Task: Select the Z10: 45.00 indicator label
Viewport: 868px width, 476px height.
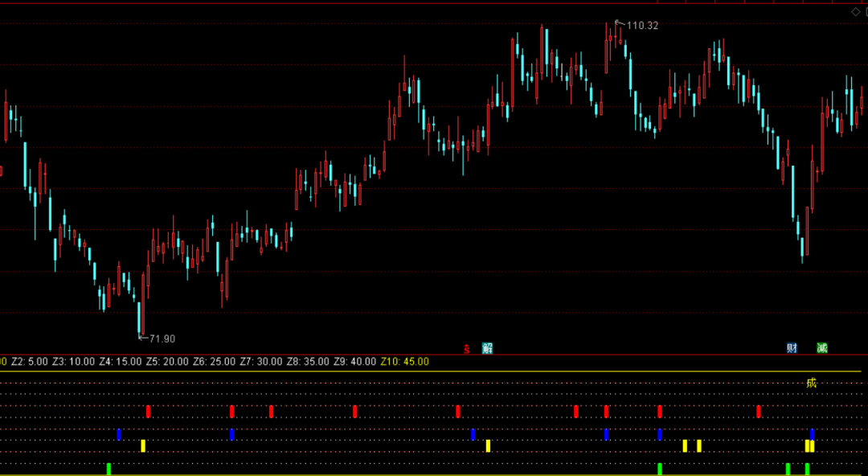Action: click(x=404, y=362)
